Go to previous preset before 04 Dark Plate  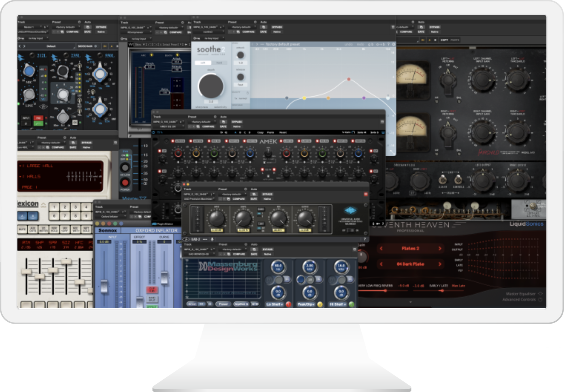click(x=381, y=264)
